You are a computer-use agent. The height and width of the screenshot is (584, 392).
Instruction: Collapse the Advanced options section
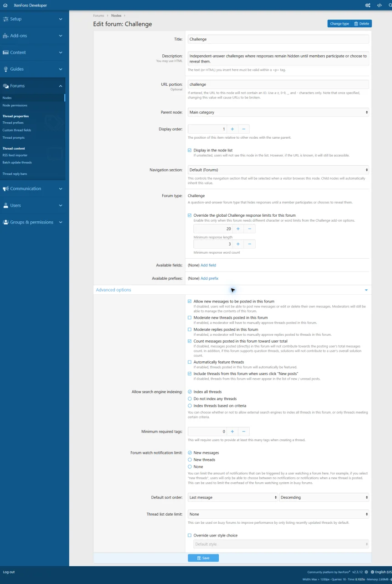coord(232,290)
